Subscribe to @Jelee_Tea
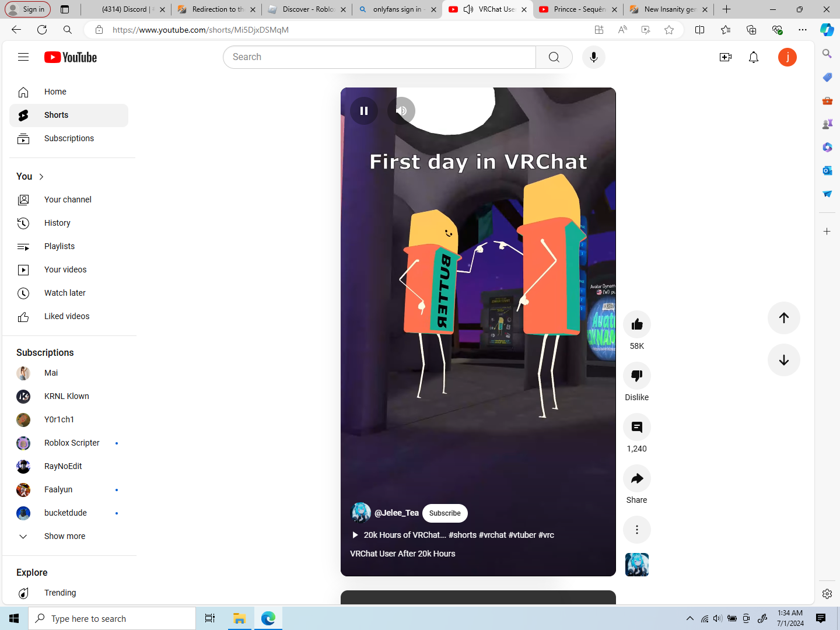840x630 pixels. pyautogui.click(x=445, y=513)
